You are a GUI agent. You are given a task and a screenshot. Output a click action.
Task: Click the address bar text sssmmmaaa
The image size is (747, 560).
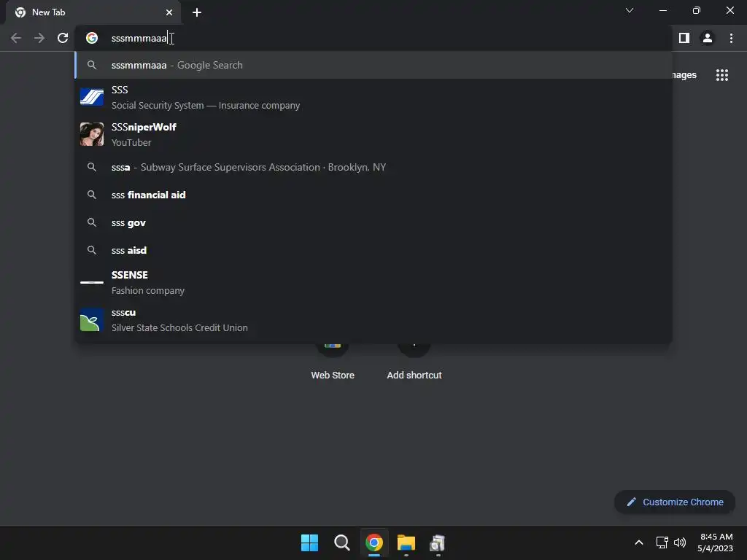point(139,38)
